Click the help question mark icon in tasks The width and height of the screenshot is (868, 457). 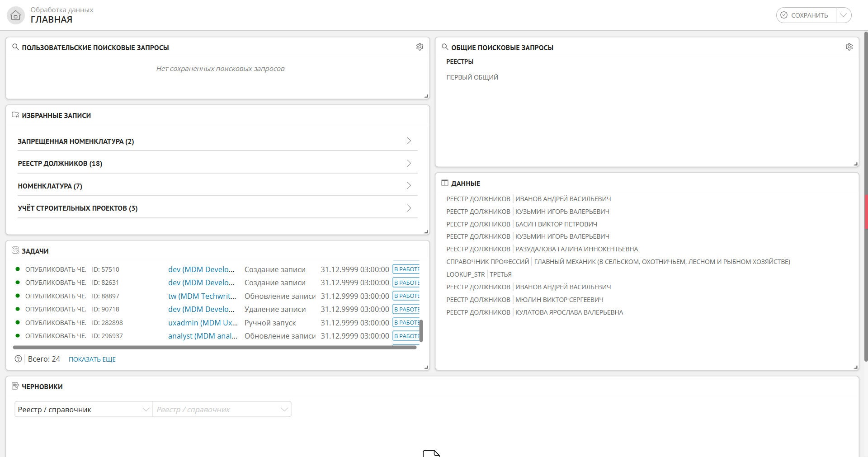(x=18, y=359)
